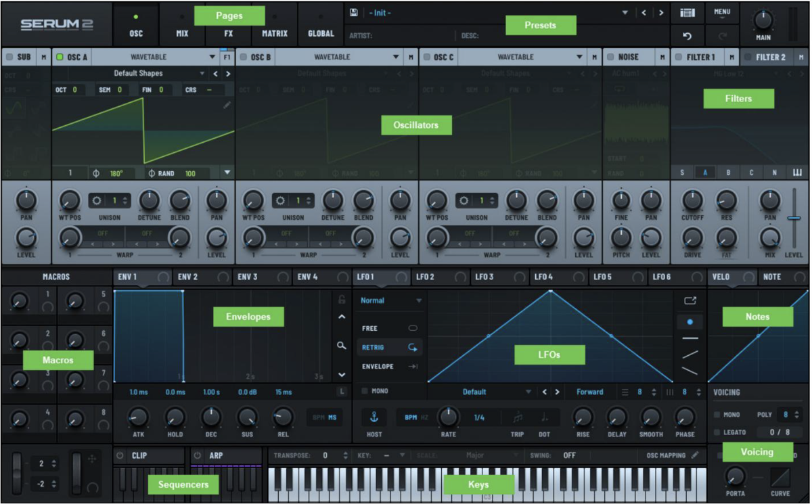
Task: Open the MENU button
Action: pos(722,13)
